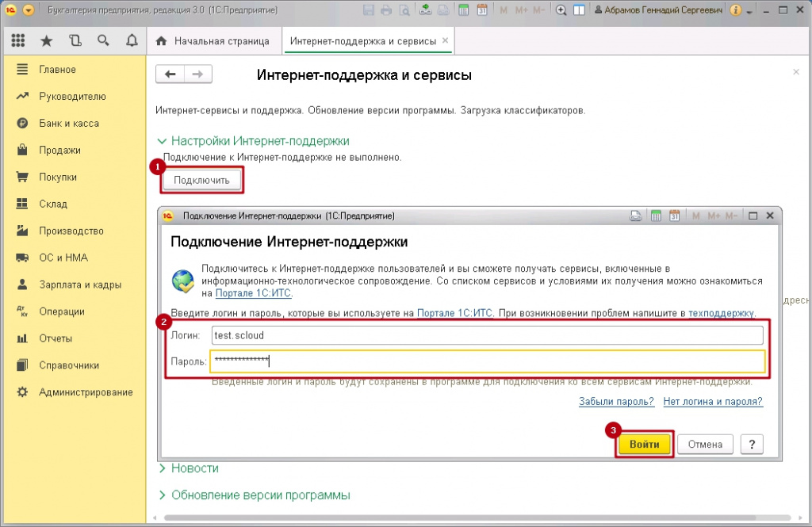
Task: Click the Зарплата и кадры person icon
Action: pos(22,285)
